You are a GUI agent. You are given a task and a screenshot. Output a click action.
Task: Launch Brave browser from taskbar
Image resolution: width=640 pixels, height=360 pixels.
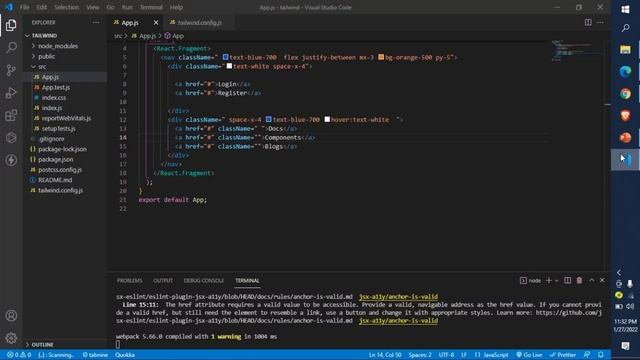(x=625, y=116)
